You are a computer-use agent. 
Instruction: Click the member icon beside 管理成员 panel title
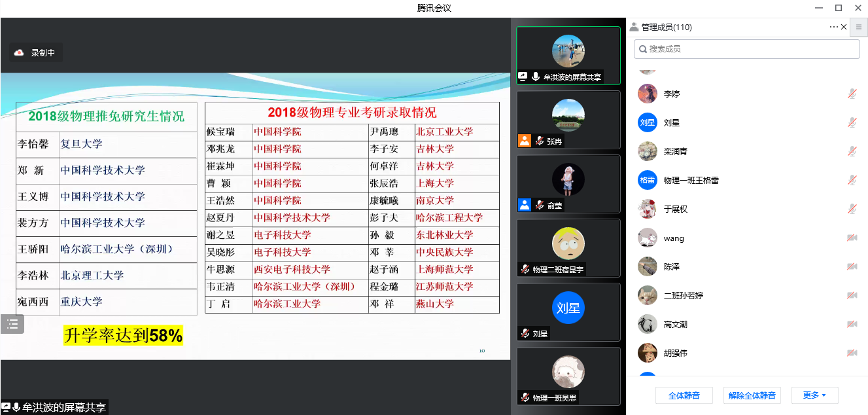tap(634, 27)
